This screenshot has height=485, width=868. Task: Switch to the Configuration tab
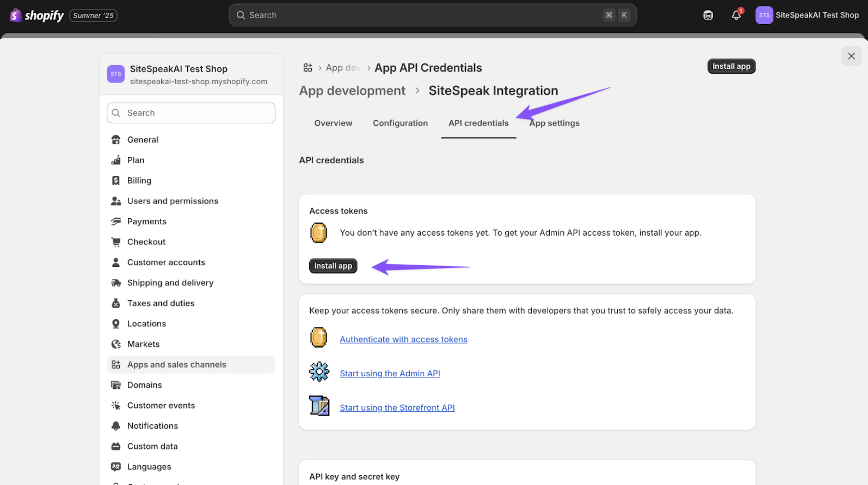[400, 123]
